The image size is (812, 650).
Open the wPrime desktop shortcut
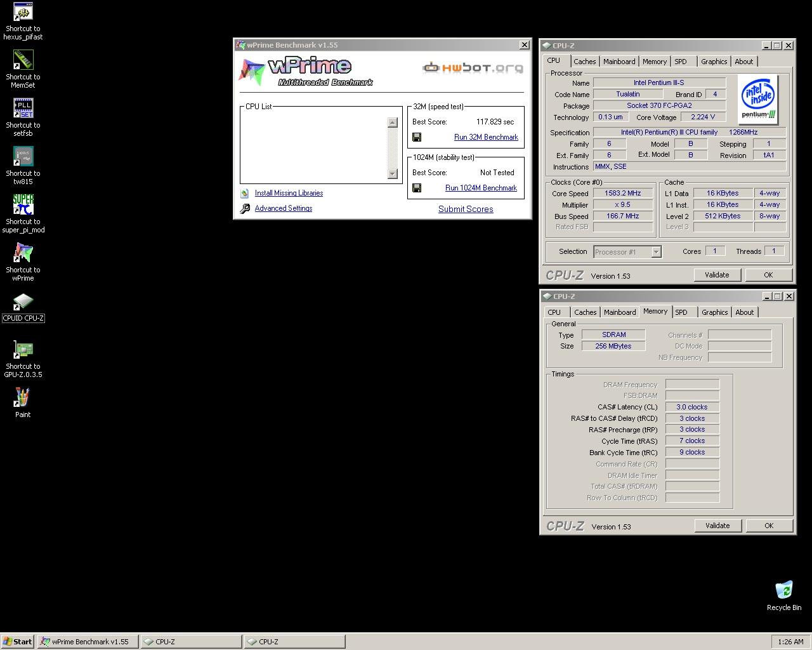pyautogui.click(x=23, y=262)
